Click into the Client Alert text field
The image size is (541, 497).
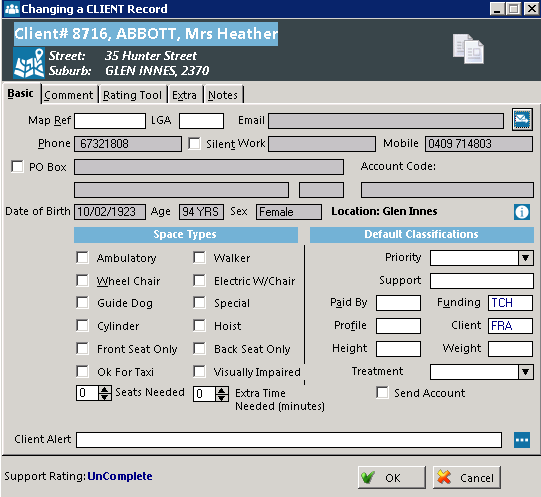(289, 440)
